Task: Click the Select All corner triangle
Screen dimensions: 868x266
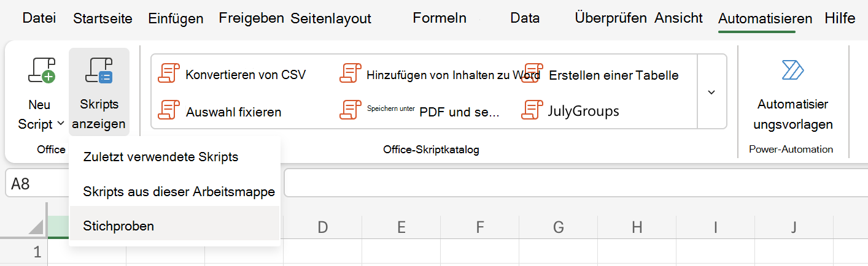Action: (36, 227)
